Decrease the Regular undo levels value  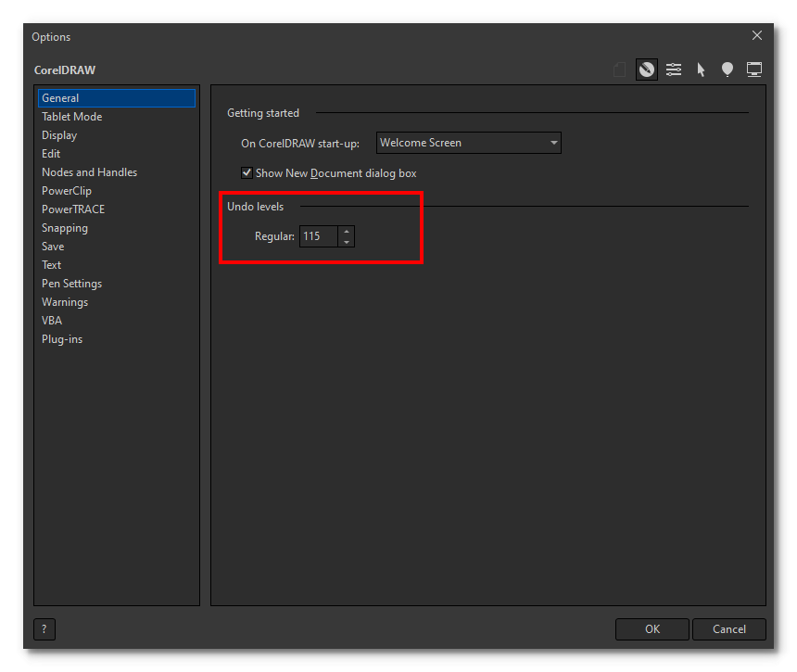pyautogui.click(x=347, y=242)
